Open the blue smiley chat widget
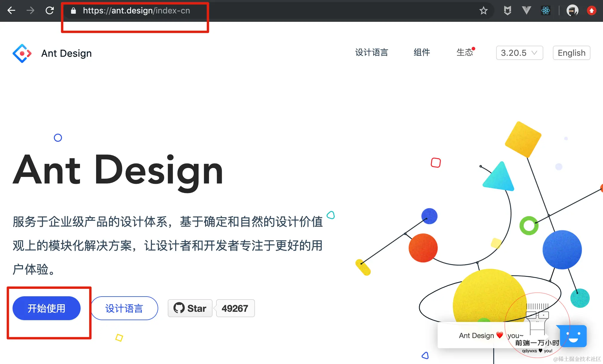 (573, 336)
